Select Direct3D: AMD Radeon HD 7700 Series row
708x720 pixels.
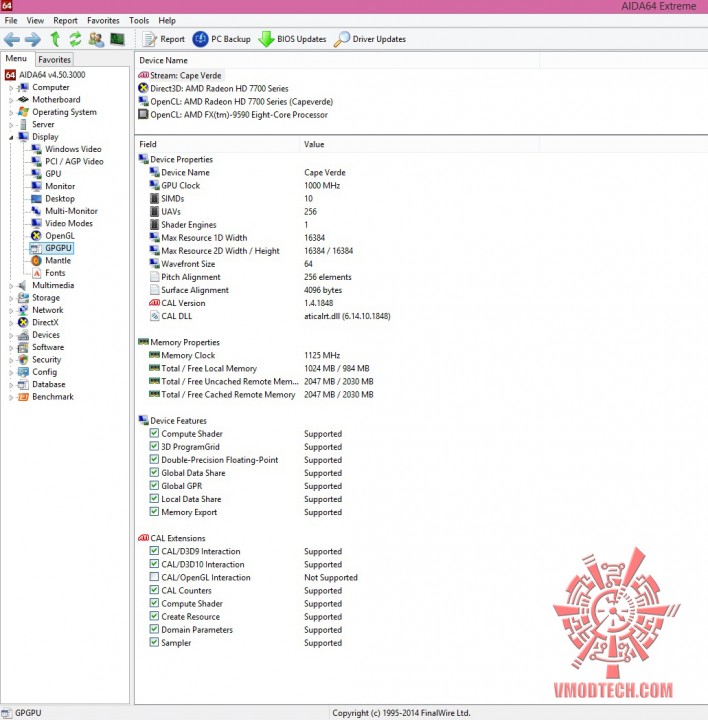pyautogui.click(x=219, y=89)
